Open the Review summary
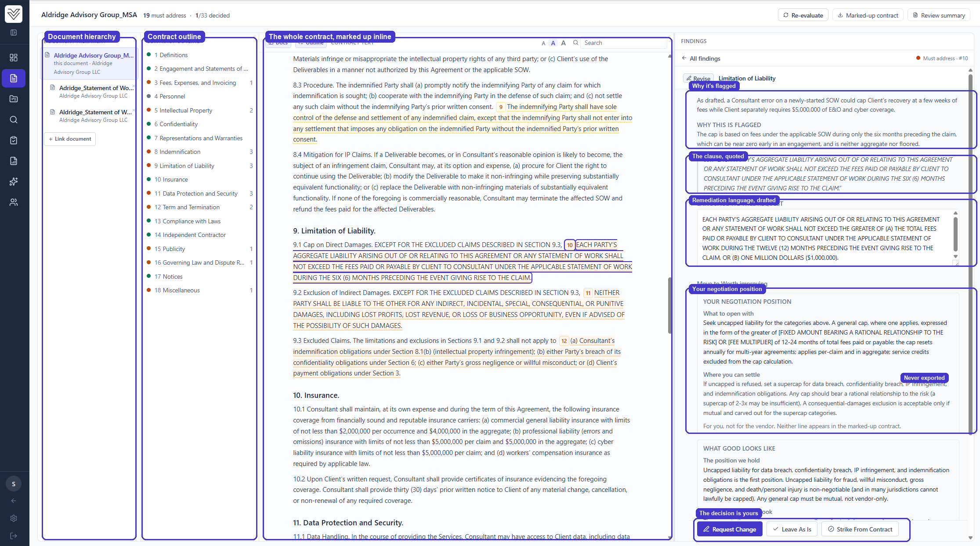Screen dimensions: 980x546 938,15
